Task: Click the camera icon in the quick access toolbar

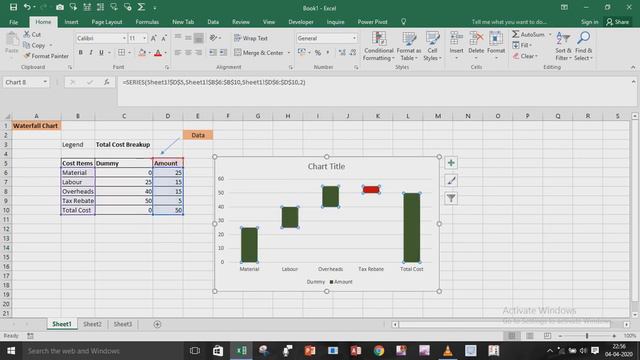Action: coord(60,7)
